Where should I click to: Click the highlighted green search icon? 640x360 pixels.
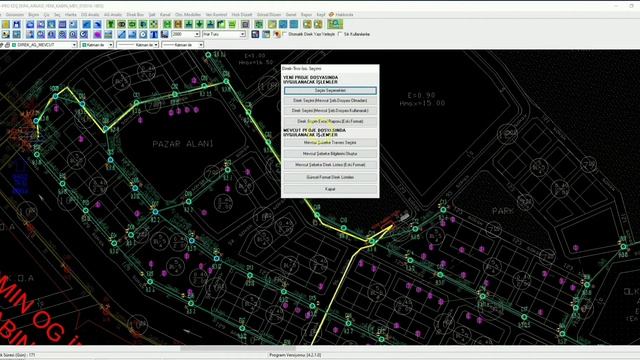[335, 24]
